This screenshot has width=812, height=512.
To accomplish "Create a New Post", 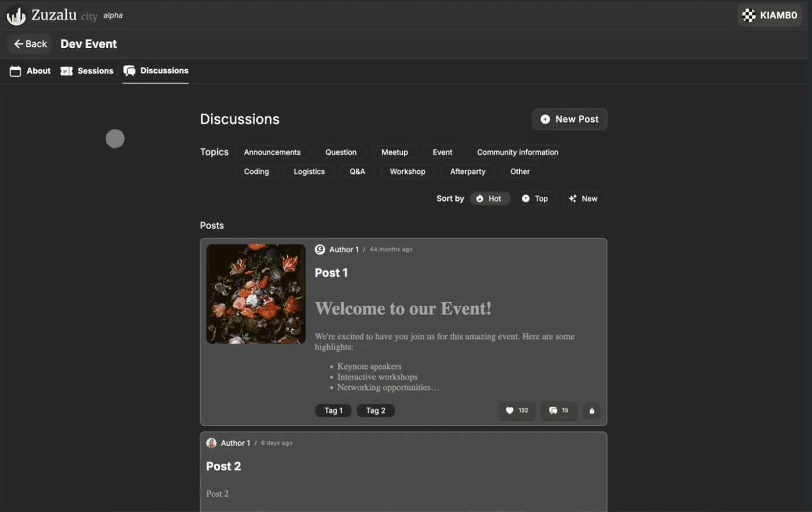I will coord(569,119).
